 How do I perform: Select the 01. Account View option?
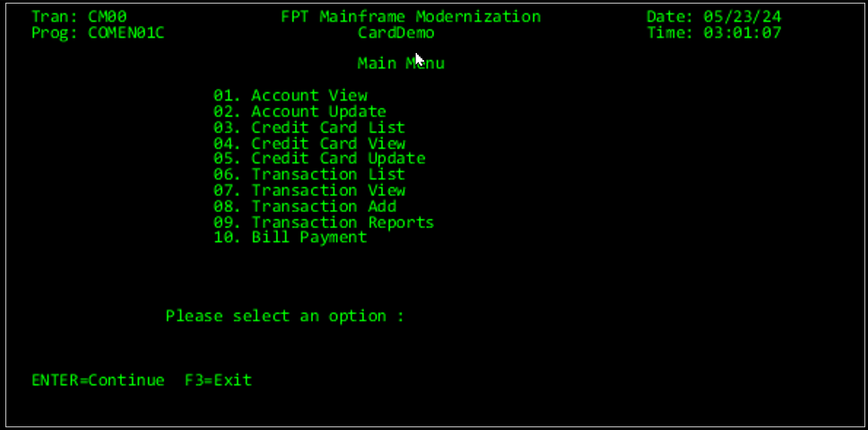click(291, 95)
